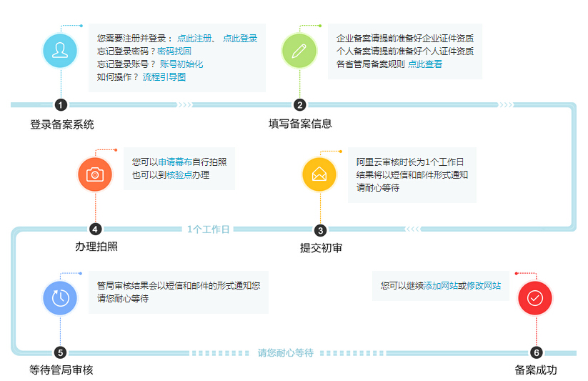Click the 提交初审 step label
The image size is (588, 381).
321,248
